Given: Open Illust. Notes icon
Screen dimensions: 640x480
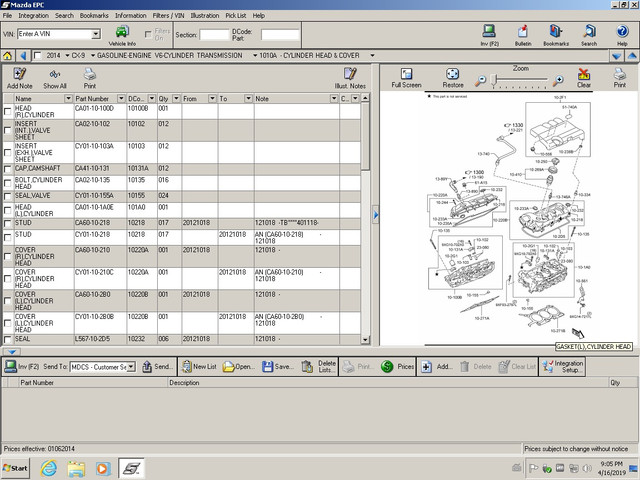Looking at the screenshot, I should coord(350,74).
